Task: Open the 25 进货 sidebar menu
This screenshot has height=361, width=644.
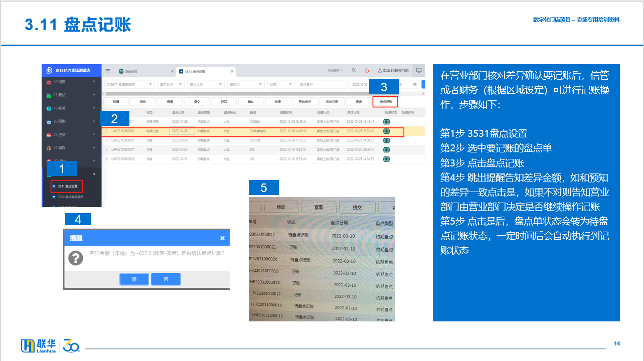Action: click(x=71, y=134)
